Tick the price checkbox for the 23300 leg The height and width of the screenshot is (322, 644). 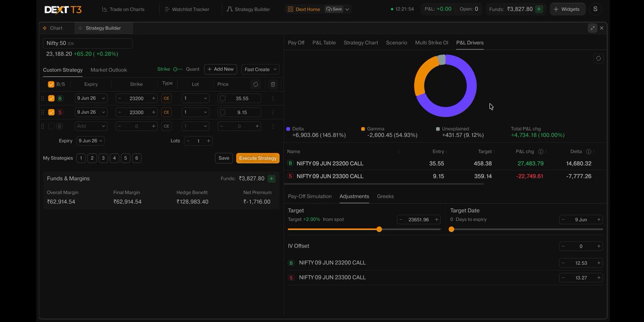[x=222, y=113]
